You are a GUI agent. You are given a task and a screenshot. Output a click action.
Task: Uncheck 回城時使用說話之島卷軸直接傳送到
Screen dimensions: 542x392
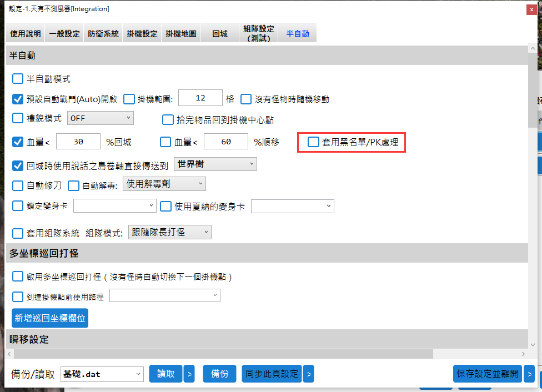tap(18, 166)
